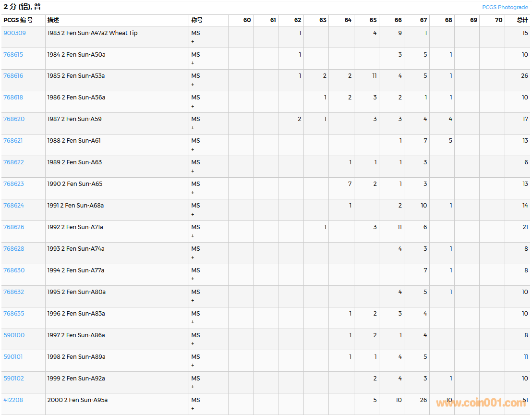Open the 590100 PCGS number link
This screenshot has width=532, height=416.
coord(14,335)
